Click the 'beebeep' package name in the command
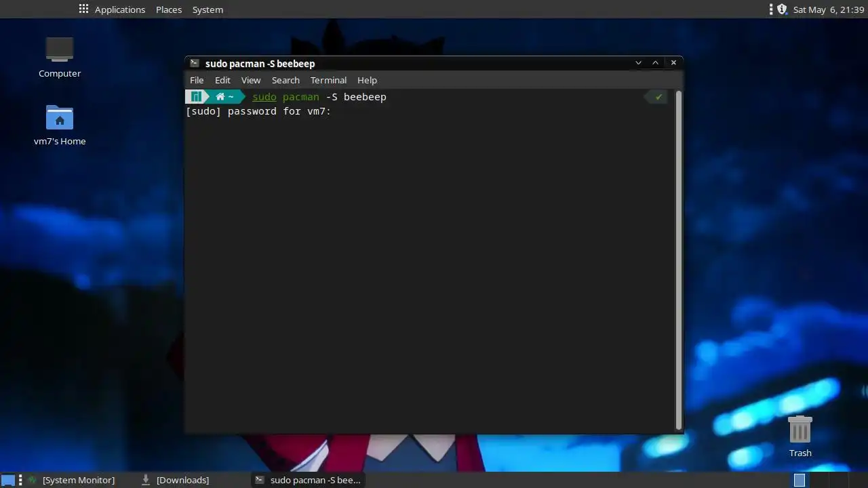868x488 pixels. 365,97
